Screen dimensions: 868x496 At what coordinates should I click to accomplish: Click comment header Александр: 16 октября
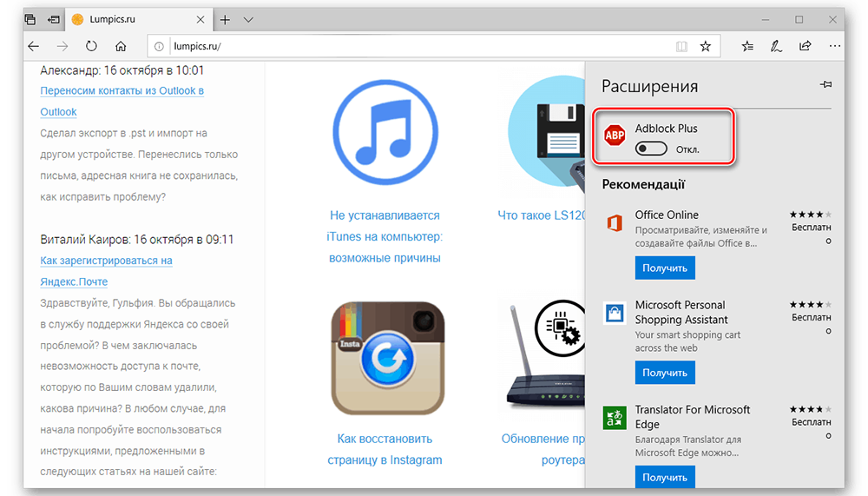[122, 70]
